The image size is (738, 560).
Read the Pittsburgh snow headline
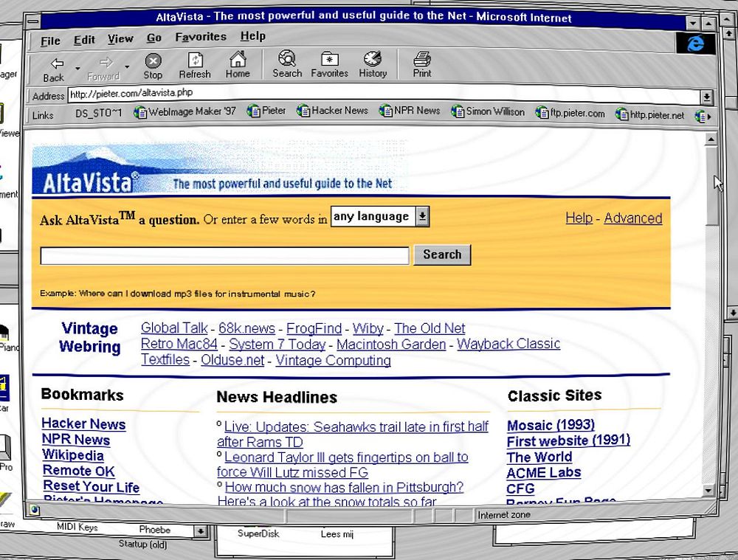pyautogui.click(x=339, y=494)
